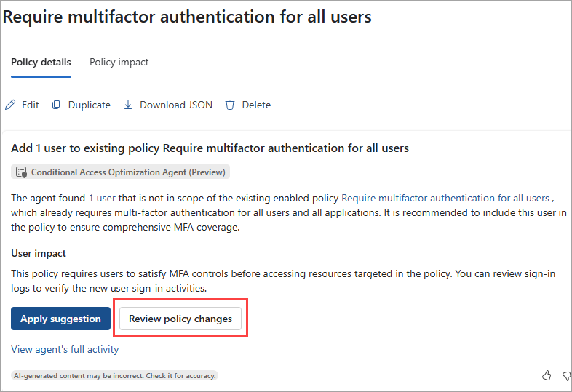This screenshot has width=572, height=392.
Task: Click the Conditional Access Optimization Agent badge icon
Action: (x=21, y=172)
